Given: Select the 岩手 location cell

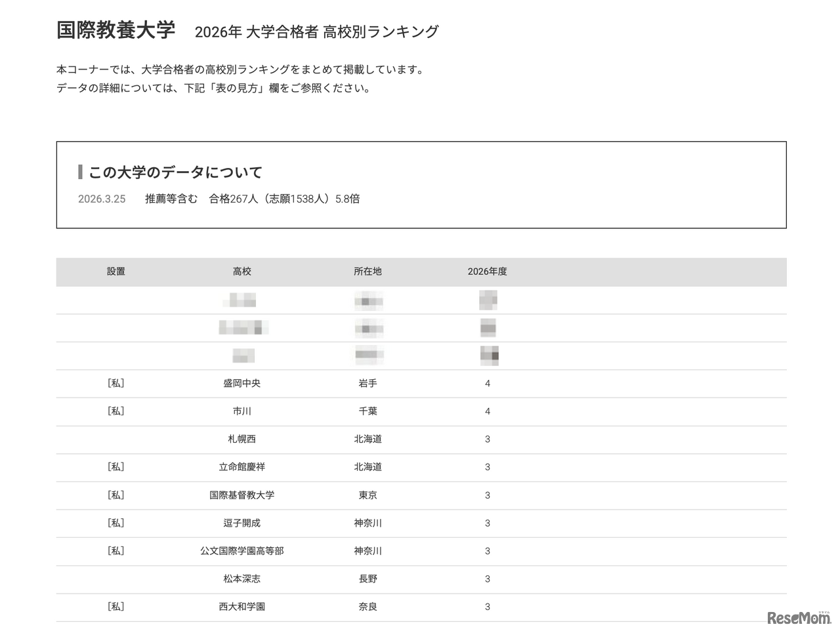Looking at the screenshot, I should pyautogui.click(x=367, y=384).
